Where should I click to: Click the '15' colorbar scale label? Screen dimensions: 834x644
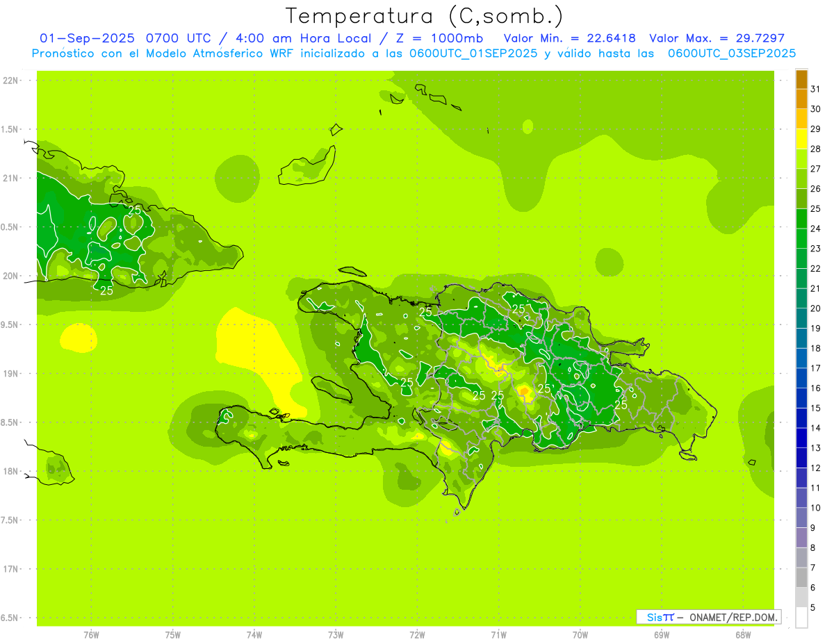tap(815, 408)
